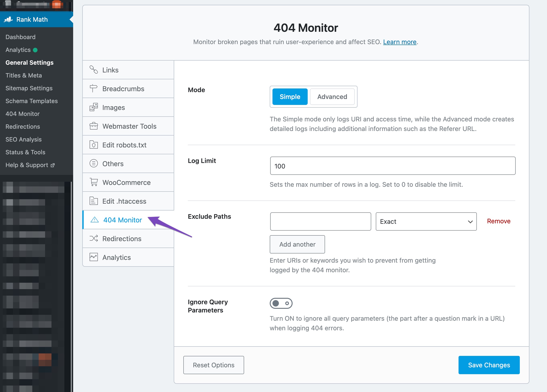Enable the Ignore Query Parameters toggle

pos(281,303)
